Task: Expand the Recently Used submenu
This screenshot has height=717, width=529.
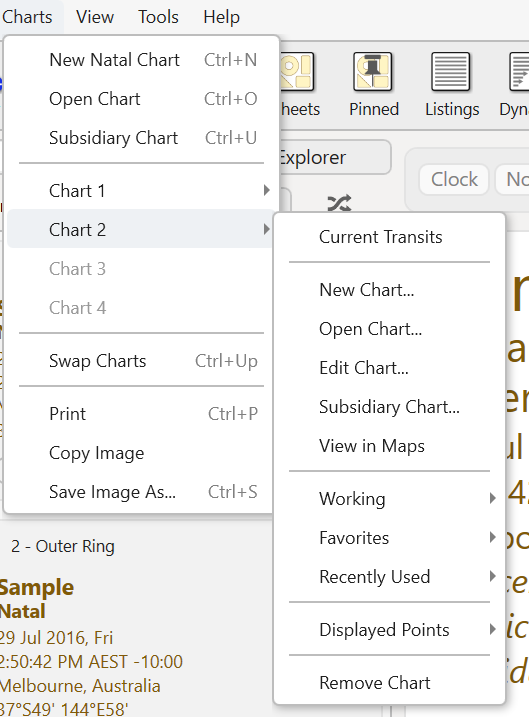Action: point(389,577)
